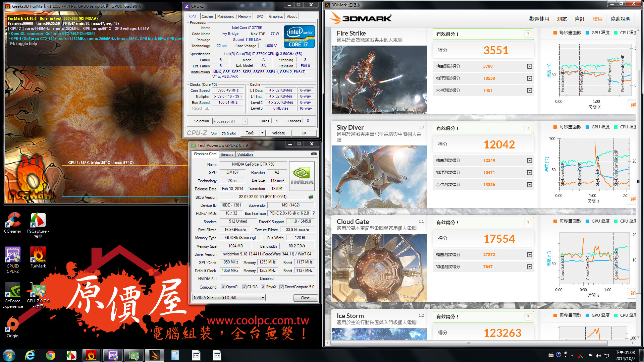Switch to FurMark in the taskbar
644x362 pixels.
pos(91,355)
